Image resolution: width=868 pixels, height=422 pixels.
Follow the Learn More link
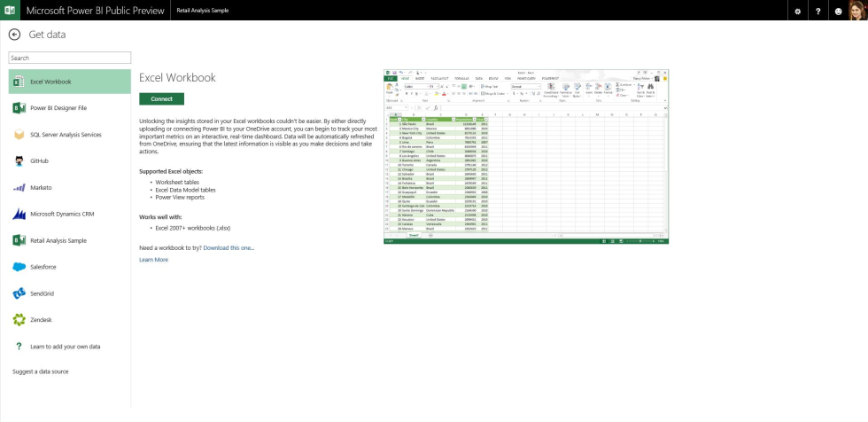154,260
